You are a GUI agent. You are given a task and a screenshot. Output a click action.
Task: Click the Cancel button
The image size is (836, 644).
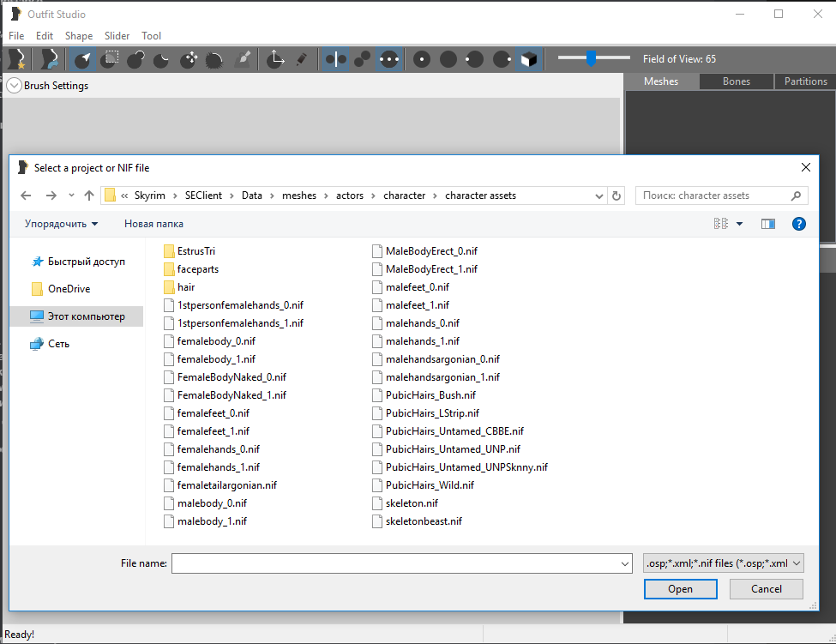coord(766,589)
